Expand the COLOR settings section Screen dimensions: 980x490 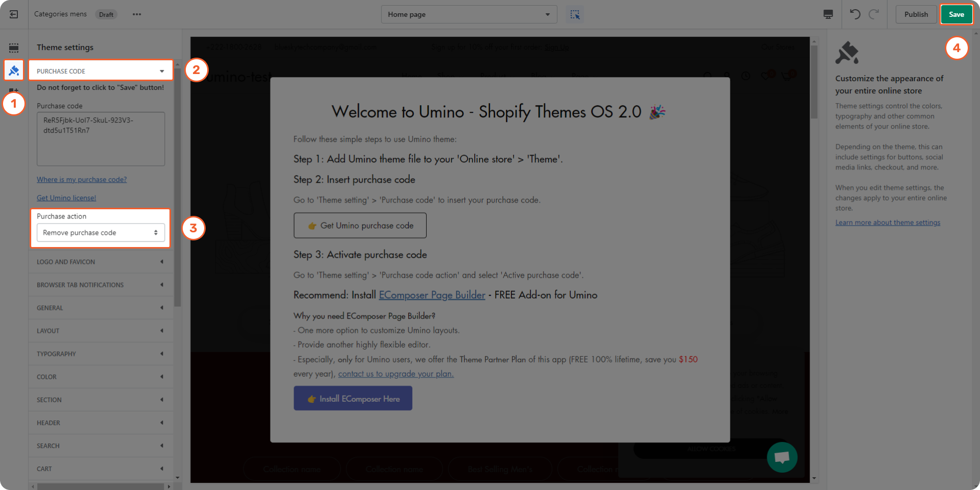coord(101,377)
